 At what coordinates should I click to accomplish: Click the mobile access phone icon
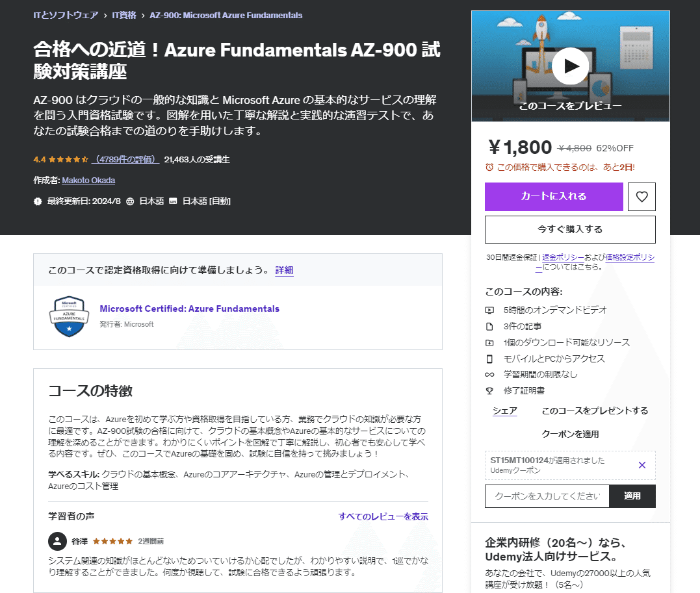click(x=489, y=359)
